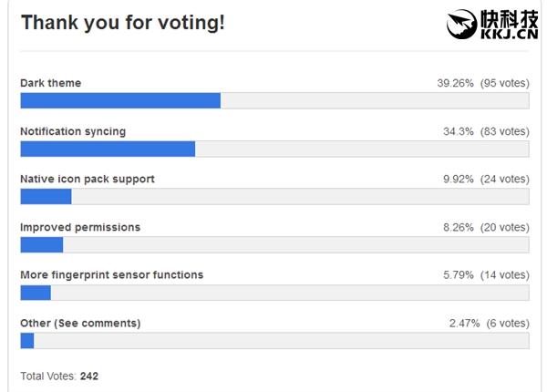Click the Improved permissions result bar
This screenshot has width=547, height=392.
pyautogui.click(x=273, y=244)
